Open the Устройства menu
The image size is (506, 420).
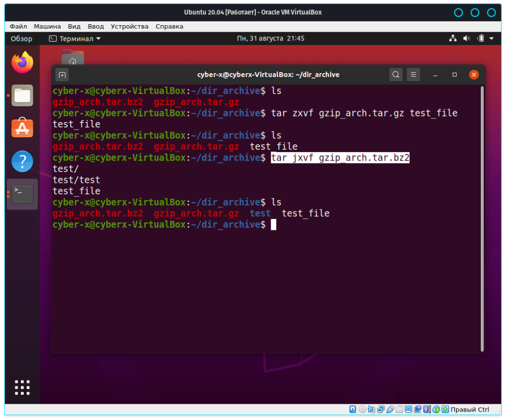(x=129, y=26)
